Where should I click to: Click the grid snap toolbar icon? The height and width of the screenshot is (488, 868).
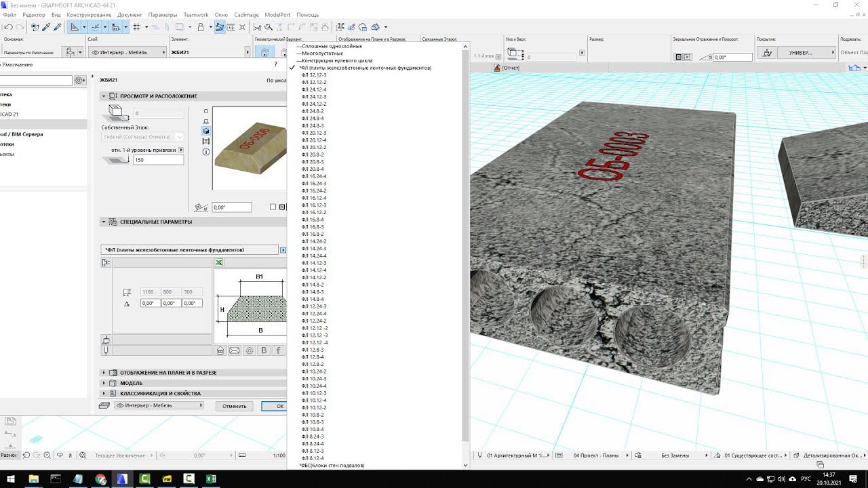136,27
